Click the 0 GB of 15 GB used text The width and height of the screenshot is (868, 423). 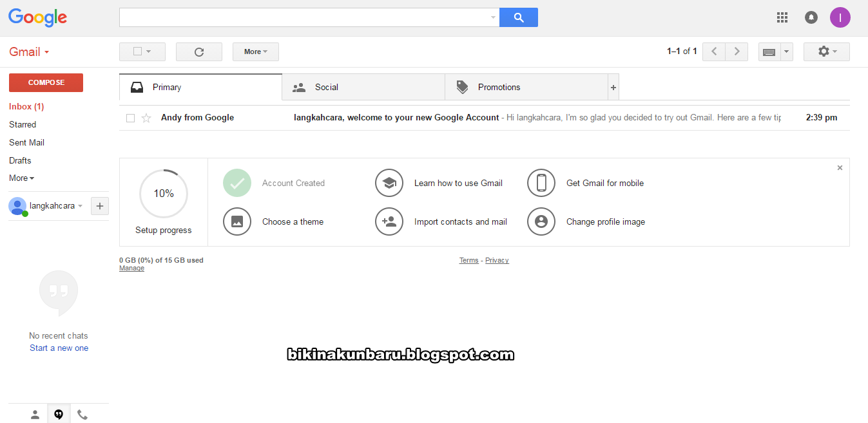(x=161, y=260)
